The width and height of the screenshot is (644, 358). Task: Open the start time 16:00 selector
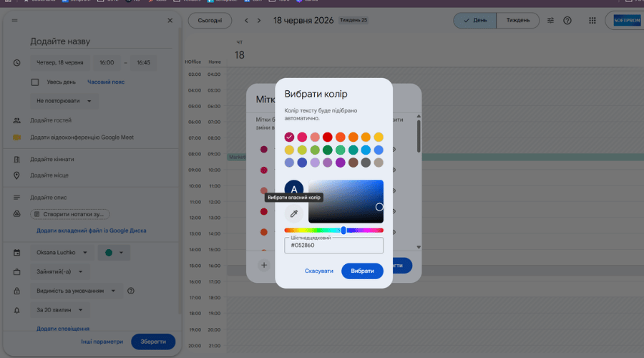pyautogui.click(x=107, y=63)
